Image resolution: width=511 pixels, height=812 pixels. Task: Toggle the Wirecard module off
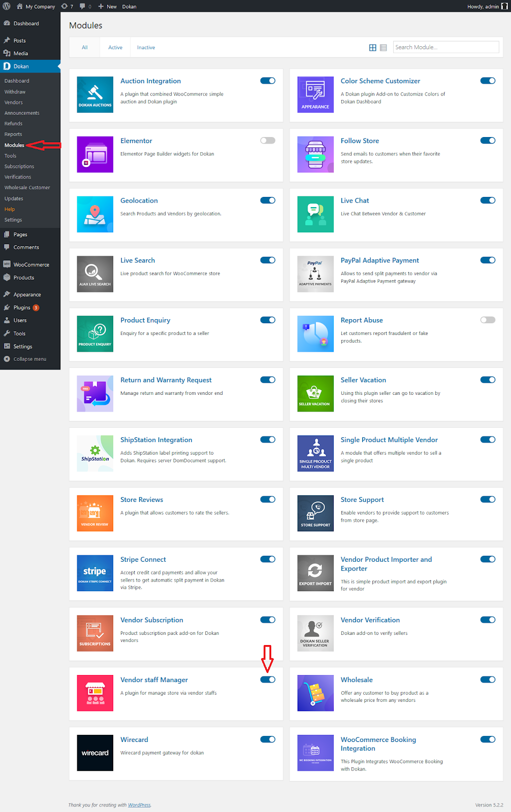point(268,739)
